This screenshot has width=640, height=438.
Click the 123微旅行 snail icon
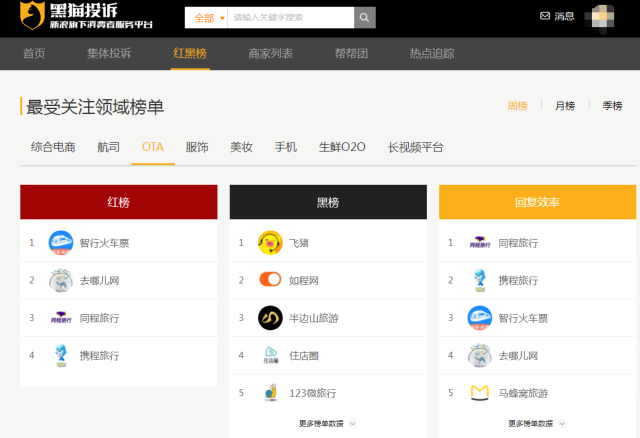click(x=271, y=393)
